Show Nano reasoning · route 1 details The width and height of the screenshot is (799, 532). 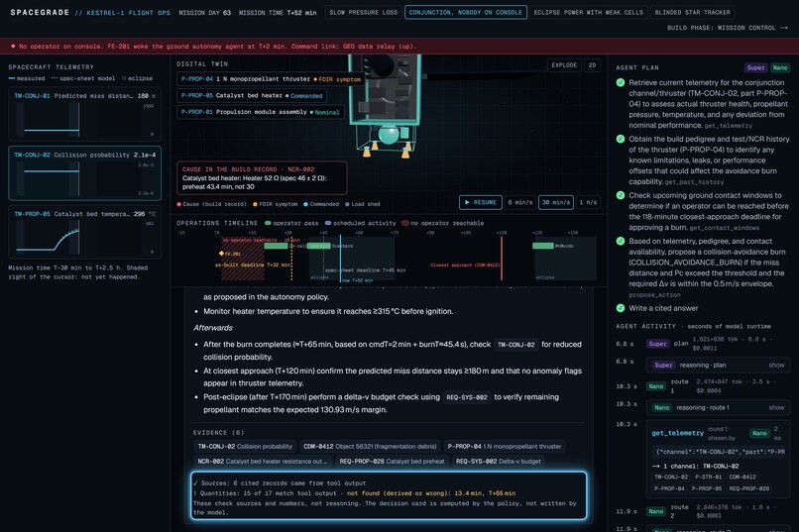pyautogui.click(x=776, y=408)
